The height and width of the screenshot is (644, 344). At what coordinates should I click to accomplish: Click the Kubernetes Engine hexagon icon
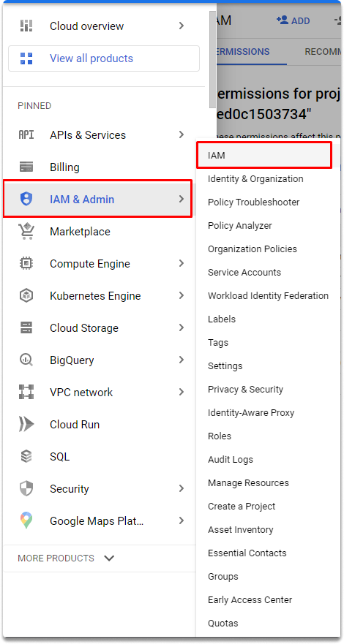pos(26,296)
